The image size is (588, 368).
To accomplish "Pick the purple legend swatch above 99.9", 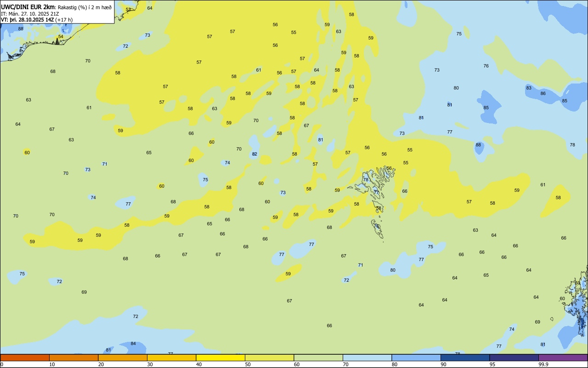I will click(x=563, y=357).
